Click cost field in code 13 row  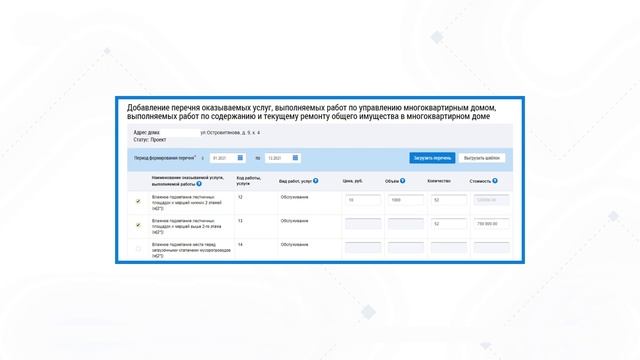491,224
